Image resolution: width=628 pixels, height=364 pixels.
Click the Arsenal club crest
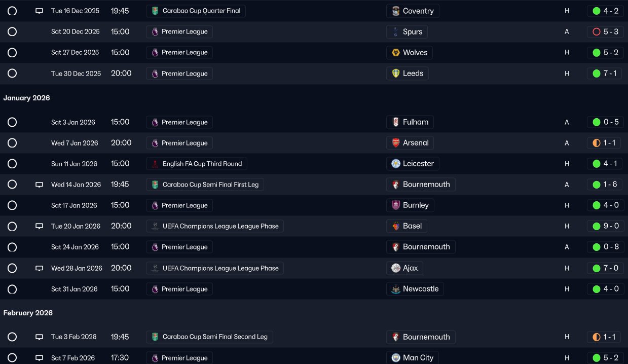pos(396,143)
